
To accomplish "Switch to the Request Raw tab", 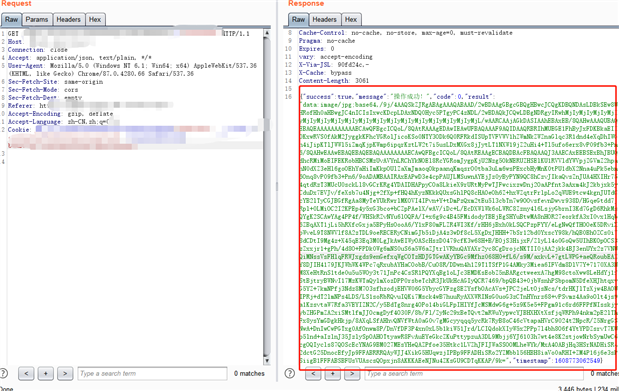I will [11, 19].
